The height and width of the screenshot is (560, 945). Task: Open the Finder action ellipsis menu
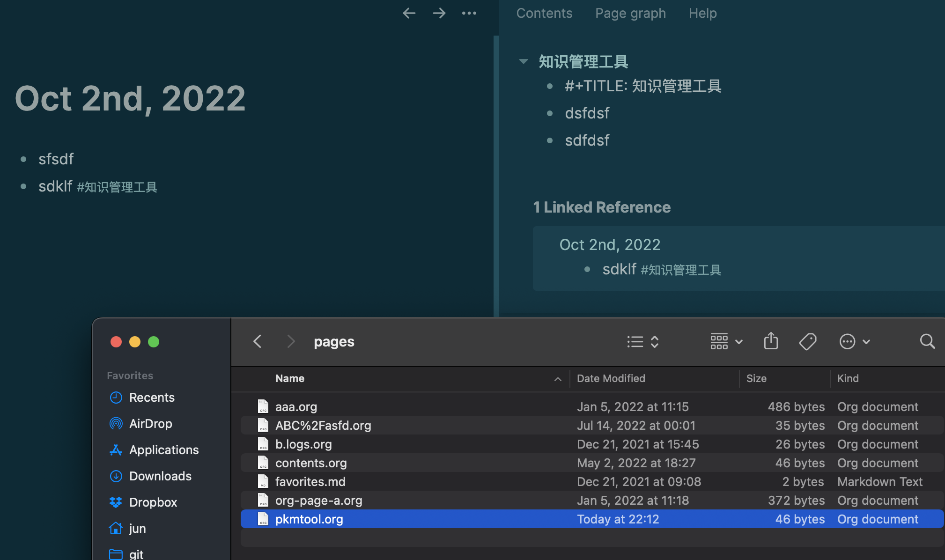coord(854,341)
